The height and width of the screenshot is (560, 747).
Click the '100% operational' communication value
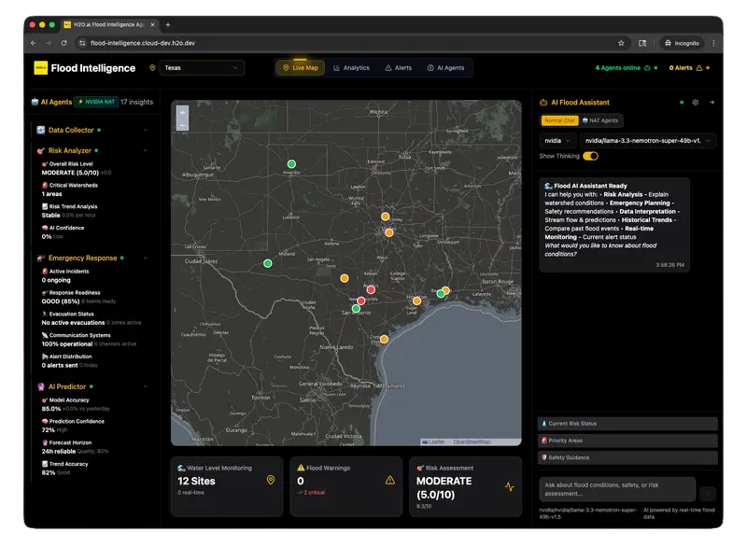pyautogui.click(x=66, y=343)
